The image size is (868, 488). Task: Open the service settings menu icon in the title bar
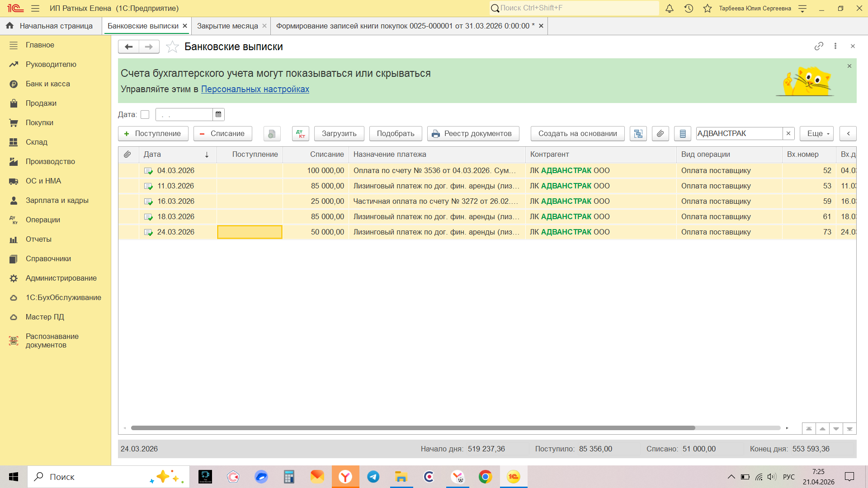[802, 8]
